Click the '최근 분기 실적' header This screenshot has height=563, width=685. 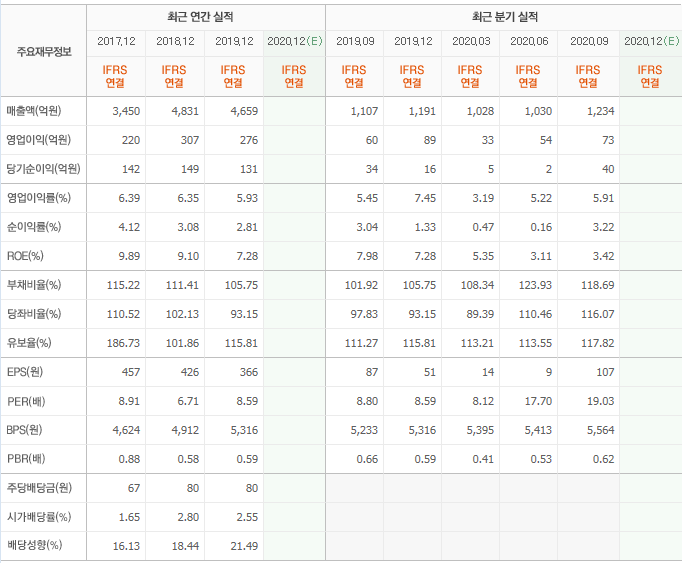pos(505,17)
